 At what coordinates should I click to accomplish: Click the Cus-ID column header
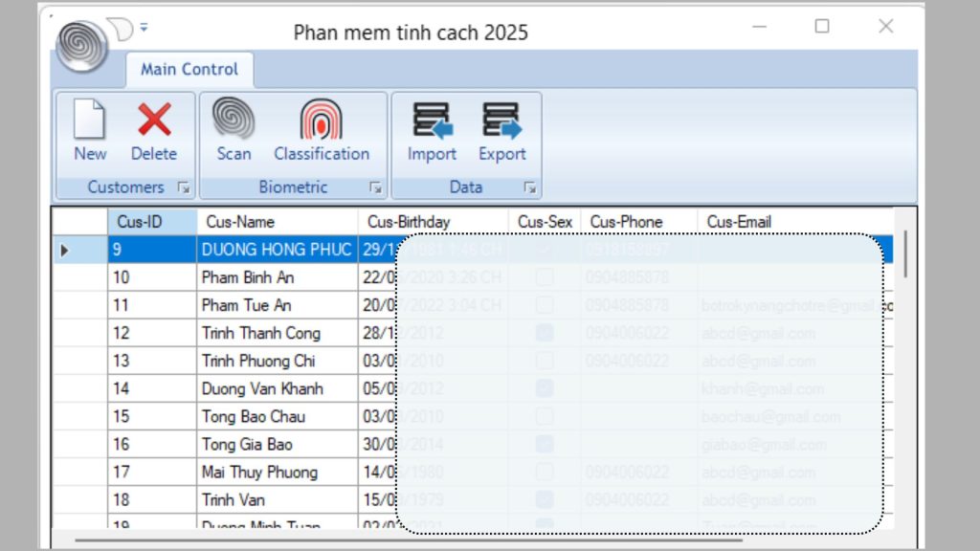coord(151,222)
